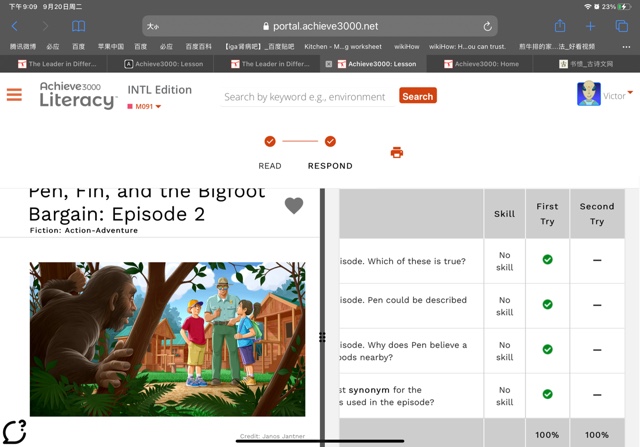640x447 pixels.
Task: Switch to first 'The Leader in Differ...' tab
Action: pos(57,64)
